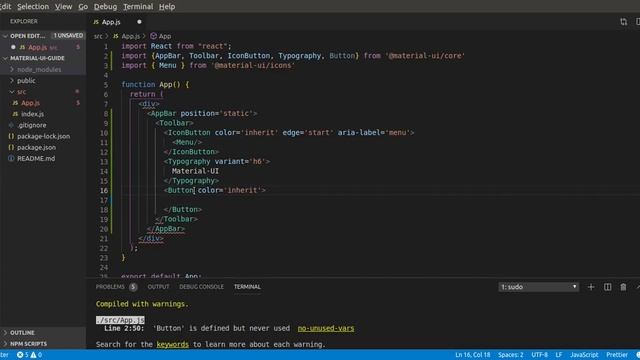The image size is (640, 360).
Task: Switch to the Problems panel tab
Action: [110, 287]
